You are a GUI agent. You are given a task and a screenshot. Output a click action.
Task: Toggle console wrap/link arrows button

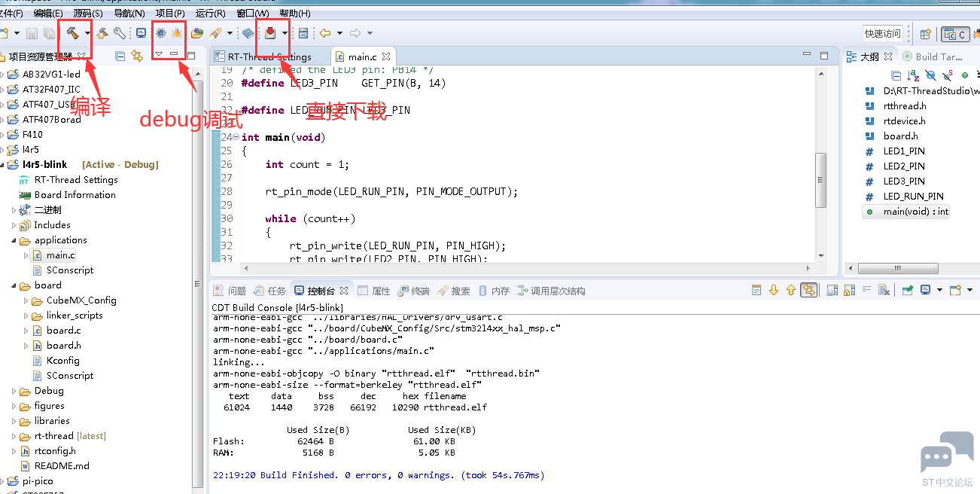click(809, 290)
